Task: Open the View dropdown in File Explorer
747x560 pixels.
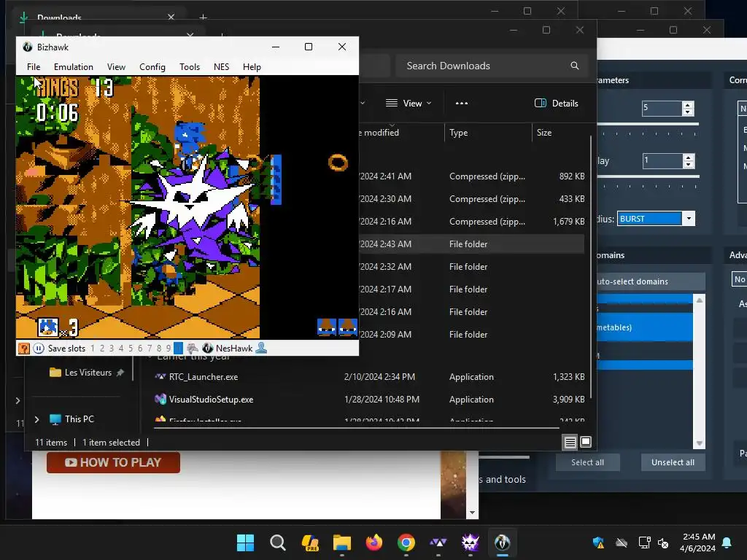Action: tap(409, 104)
